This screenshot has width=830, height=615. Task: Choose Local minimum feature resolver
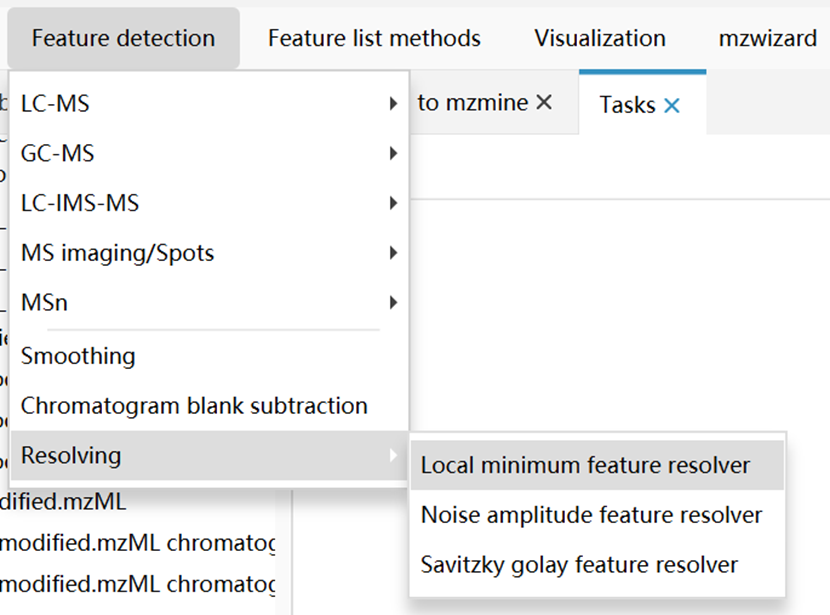pyautogui.click(x=597, y=465)
